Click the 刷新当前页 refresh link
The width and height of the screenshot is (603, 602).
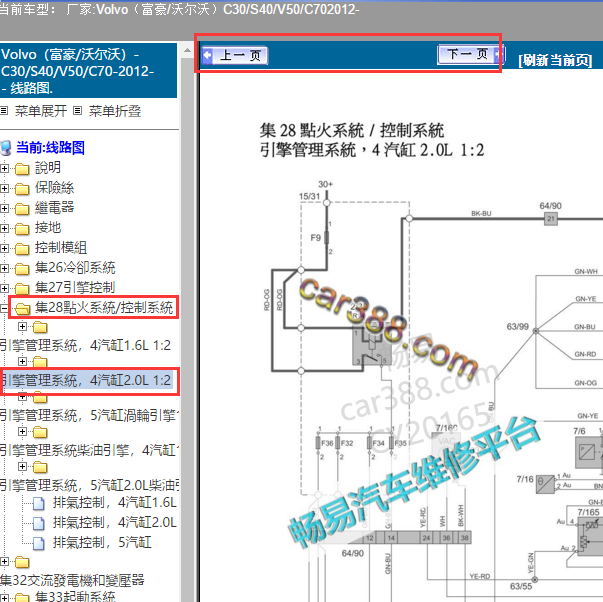click(555, 60)
